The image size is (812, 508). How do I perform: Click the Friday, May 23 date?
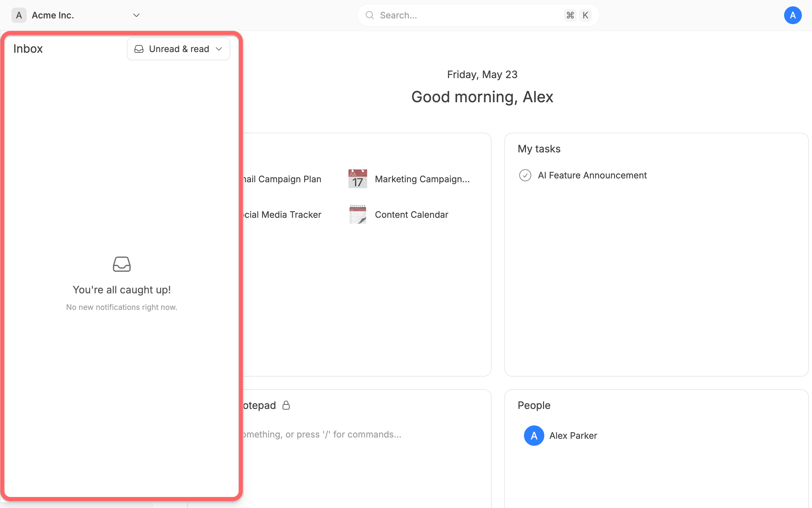482,75
